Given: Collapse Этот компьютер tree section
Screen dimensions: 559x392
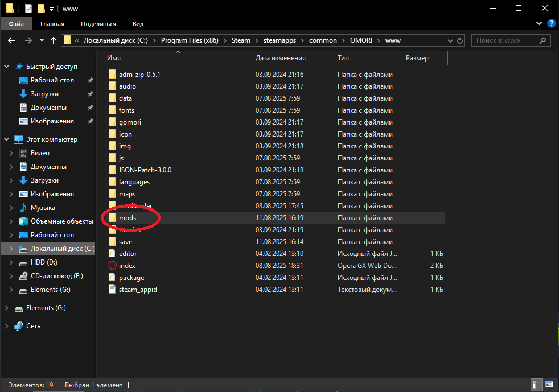Looking at the screenshot, I should (x=6, y=139).
